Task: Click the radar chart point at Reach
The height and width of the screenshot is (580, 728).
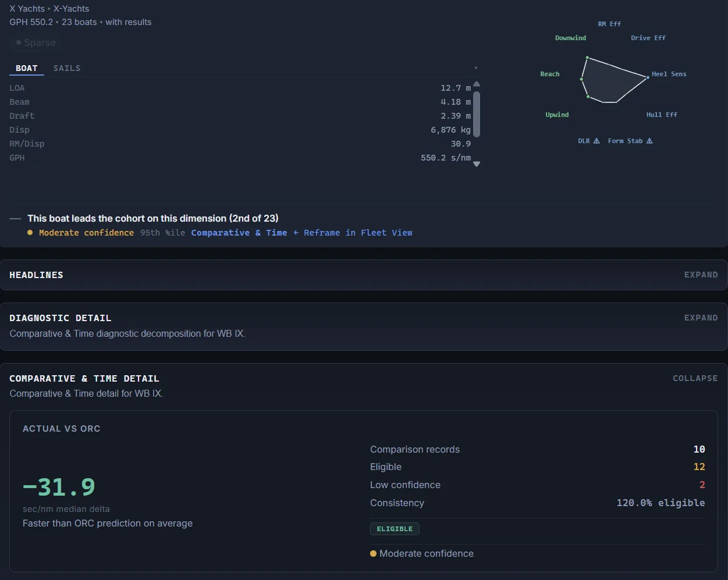Action: [x=581, y=79]
